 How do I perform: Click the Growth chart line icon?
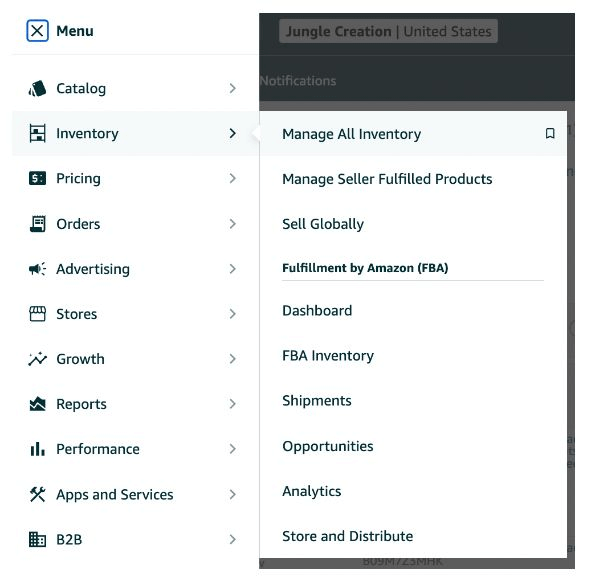tap(37, 359)
